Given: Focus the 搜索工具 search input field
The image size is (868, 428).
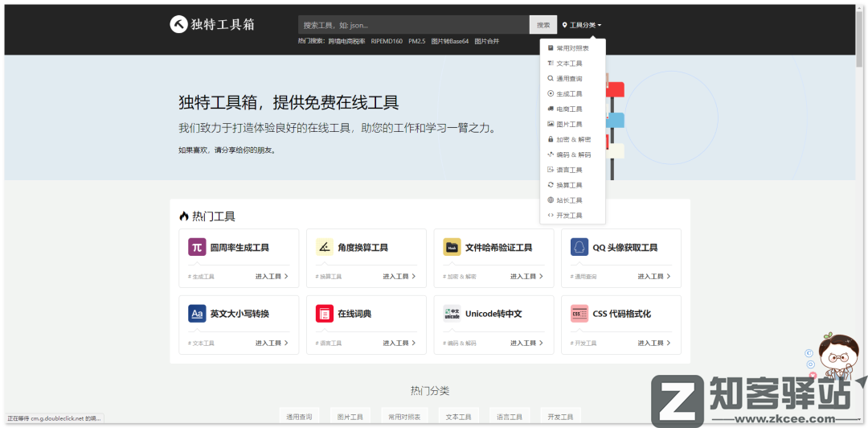Looking at the screenshot, I should pyautogui.click(x=413, y=25).
